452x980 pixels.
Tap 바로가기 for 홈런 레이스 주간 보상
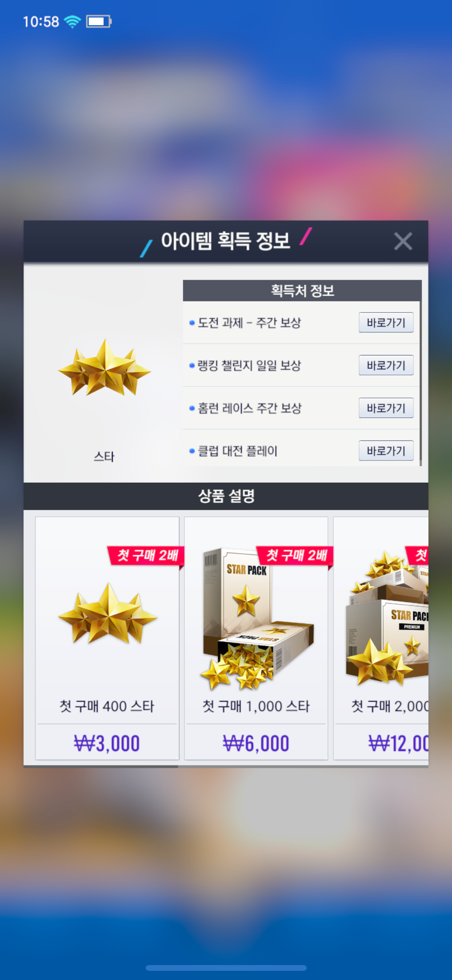[386, 408]
